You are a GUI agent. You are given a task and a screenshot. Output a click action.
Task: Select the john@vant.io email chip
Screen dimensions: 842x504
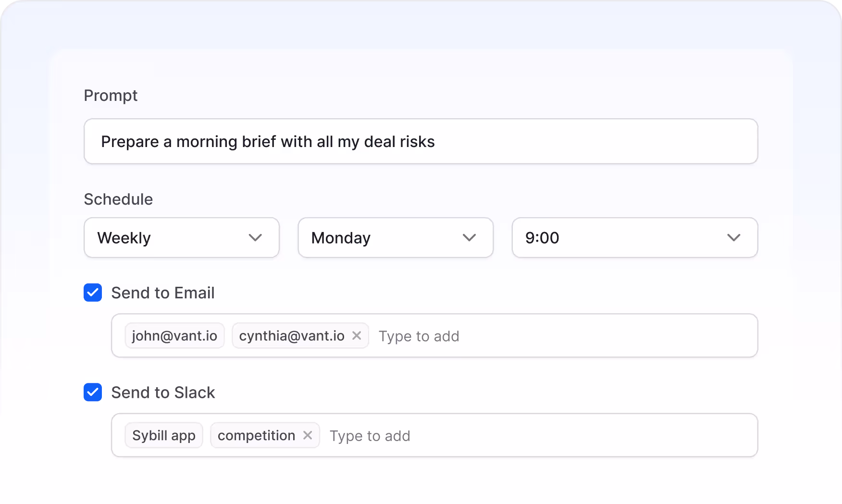tap(174, 335)
